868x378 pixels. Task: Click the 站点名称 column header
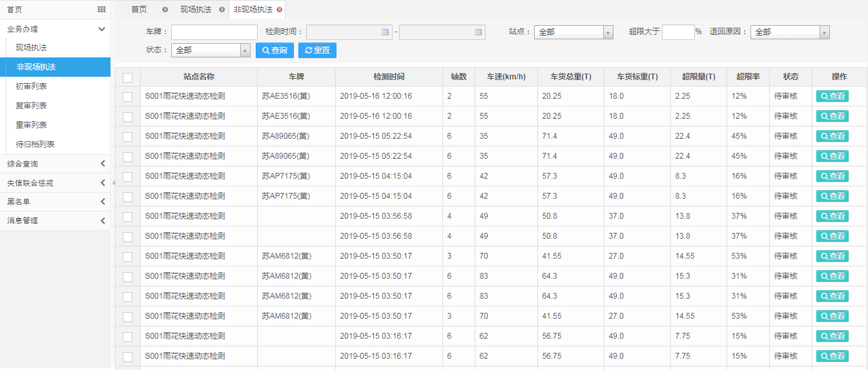click(199, 77)
